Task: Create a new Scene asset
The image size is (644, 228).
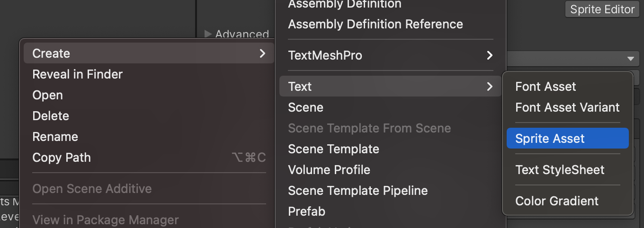Action: click(x=305, y=107)
